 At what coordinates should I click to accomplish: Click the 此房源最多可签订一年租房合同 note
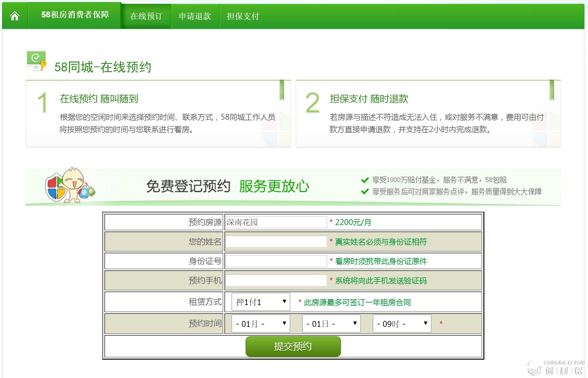[357, 302]
